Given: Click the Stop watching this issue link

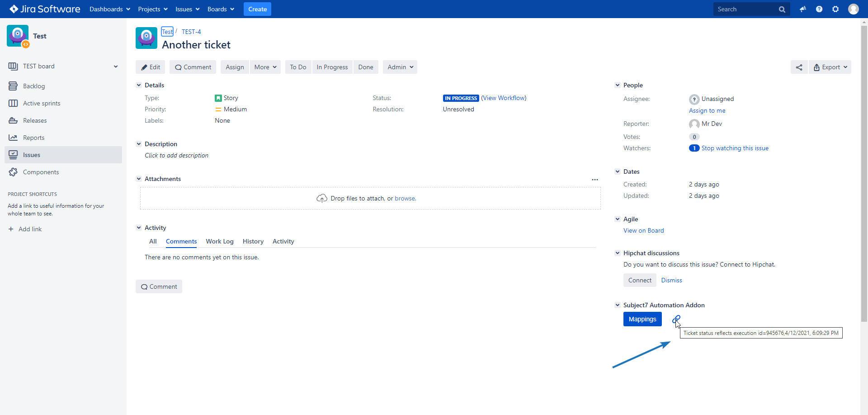Looking at the screenshot, I should (735, 148).
